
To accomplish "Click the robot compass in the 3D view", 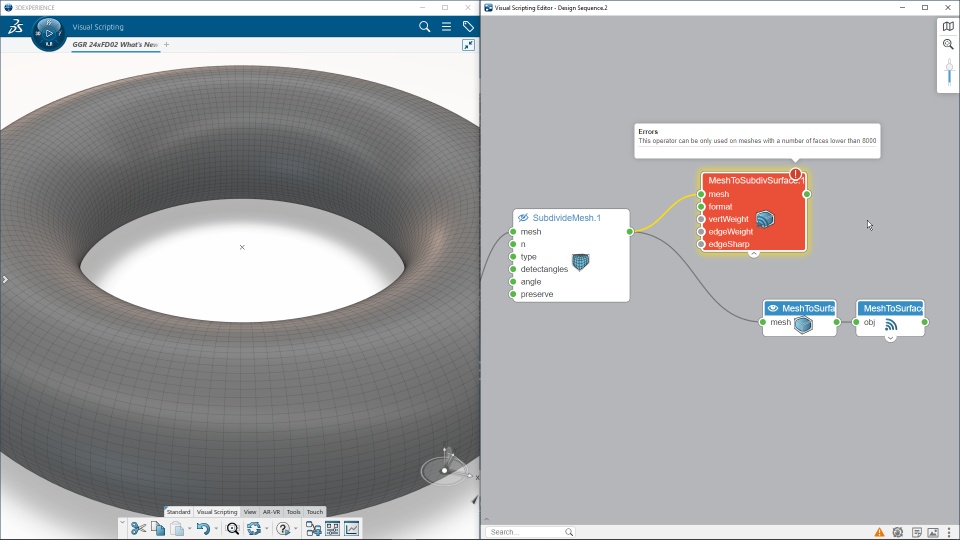I will point(445,469).
